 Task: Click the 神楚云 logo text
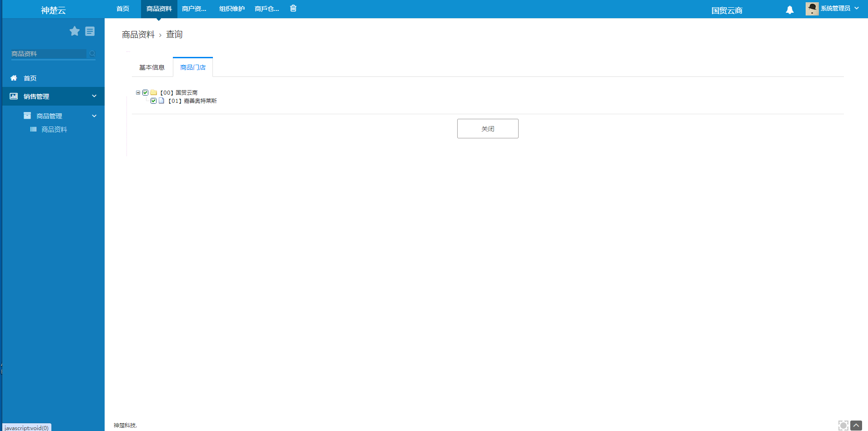[x=54, y=10]
